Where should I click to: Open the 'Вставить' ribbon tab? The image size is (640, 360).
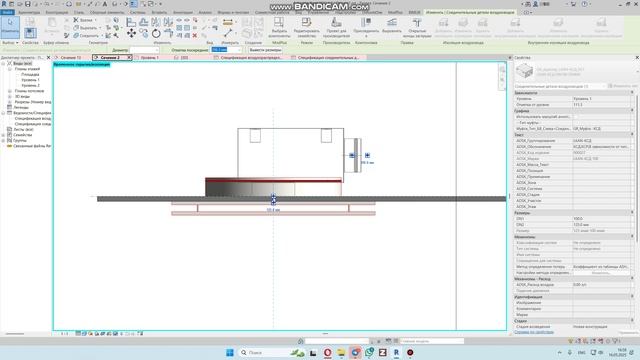tap(159, 12)
